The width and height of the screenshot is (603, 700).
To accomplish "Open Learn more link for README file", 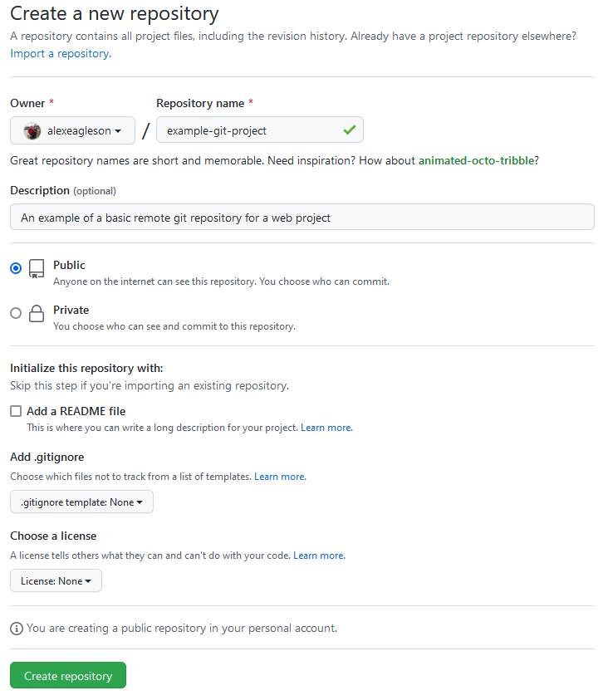I will coord(326,428).
